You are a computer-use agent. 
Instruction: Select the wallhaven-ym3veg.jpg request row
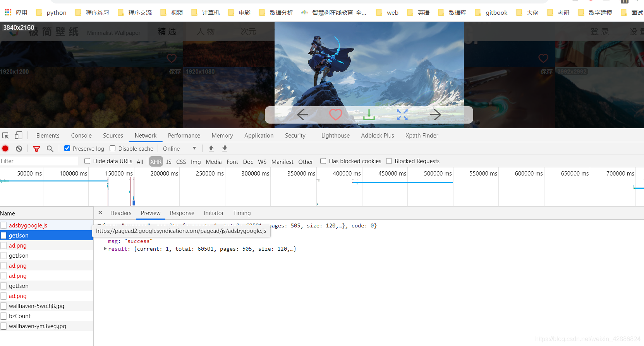[46, 326]
